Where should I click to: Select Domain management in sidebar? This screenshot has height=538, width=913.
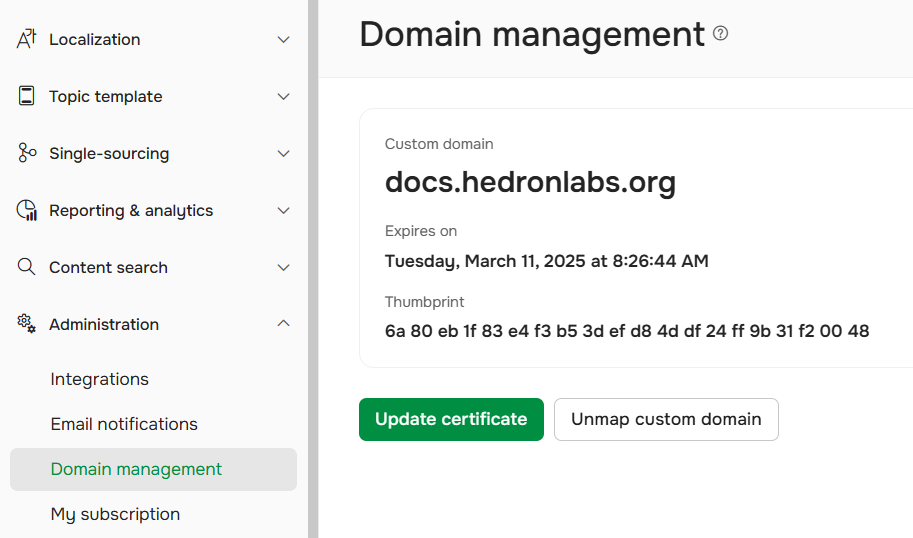153,469
